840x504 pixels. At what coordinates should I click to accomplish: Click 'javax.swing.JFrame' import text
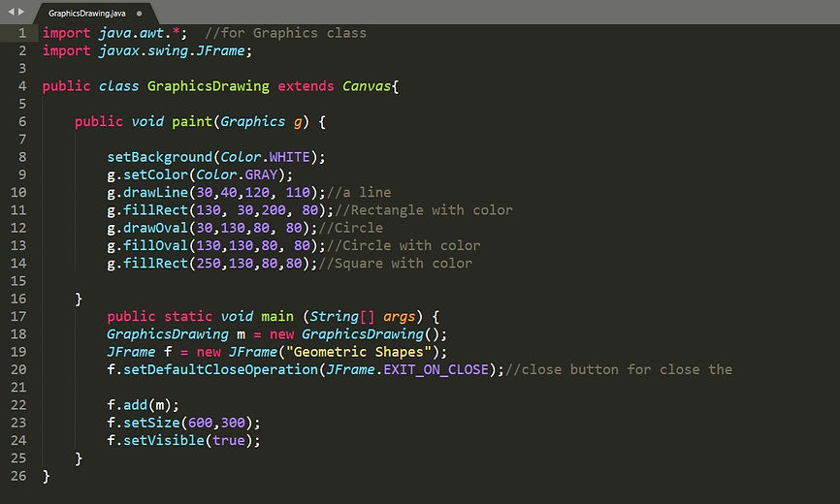172,50
